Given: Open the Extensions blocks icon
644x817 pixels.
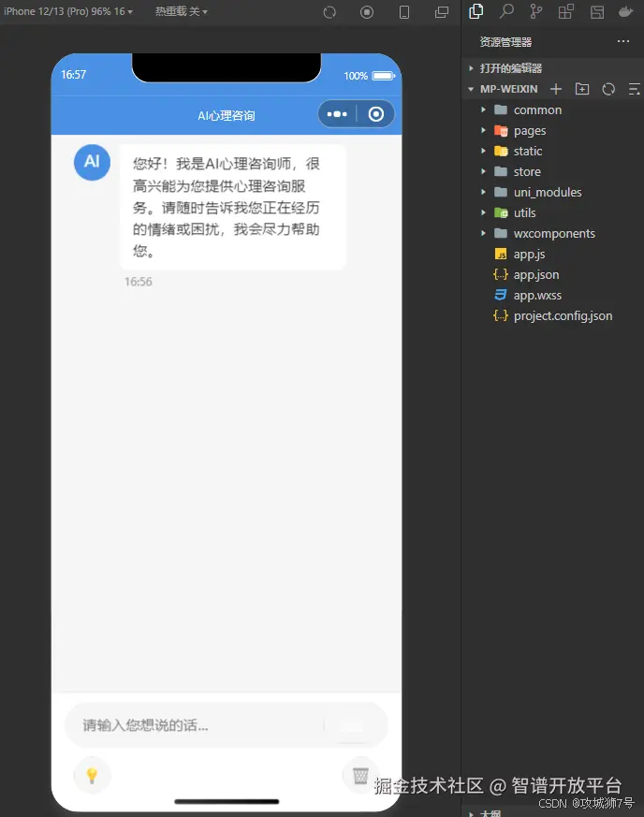Looking at the screenshot, I should tap(566, 11).
